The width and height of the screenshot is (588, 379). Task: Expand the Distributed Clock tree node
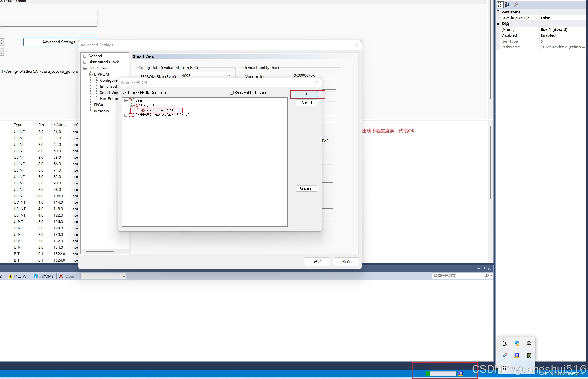85,62
